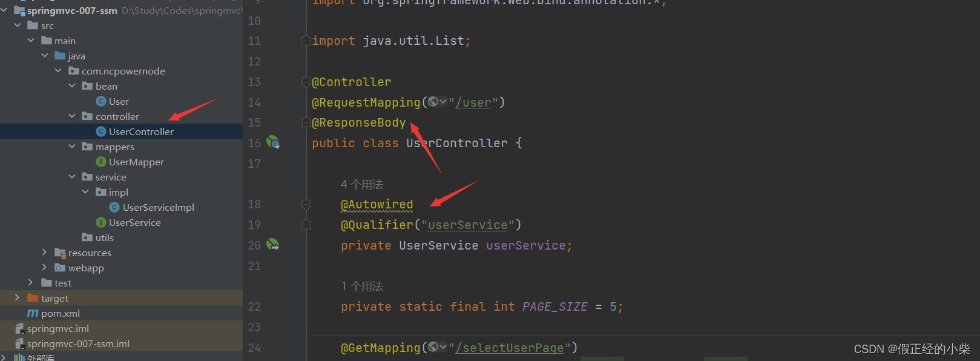The height and width of the screenshot is (361, 980).
Task: Click the UserMapper interface icon
Action: 101,162
